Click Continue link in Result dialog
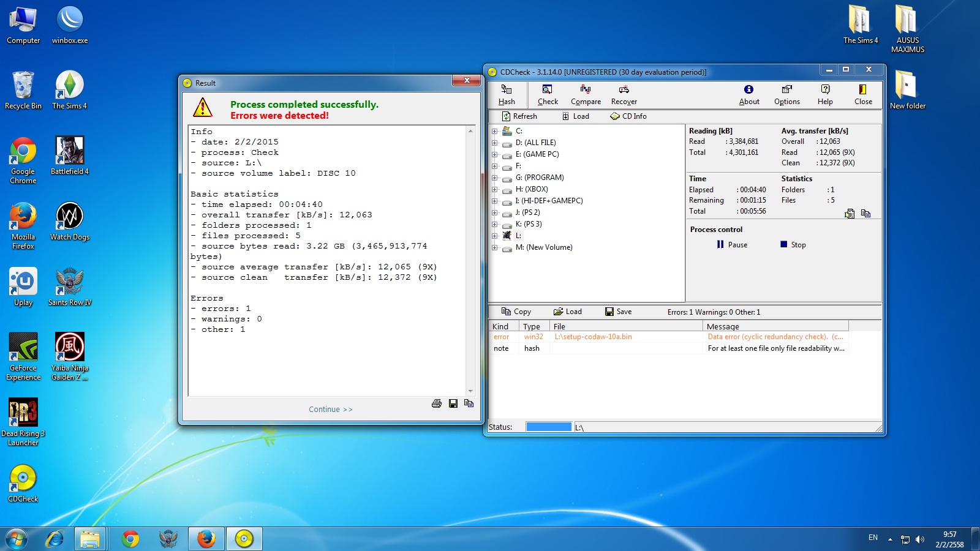The height and width of the screenshot is (551, 980). click(x=330, y=410)
